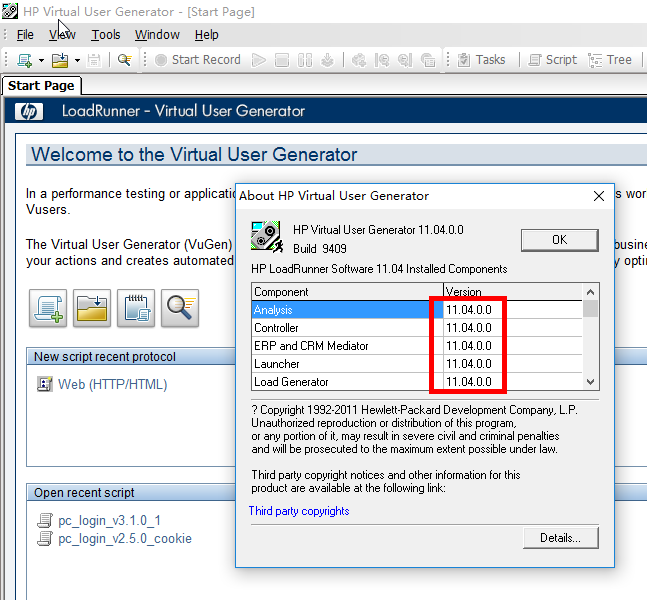Open recent script pc_login_v3.1.0_1
This screenshot has height=600, width=647.
(x=109, y=521)
